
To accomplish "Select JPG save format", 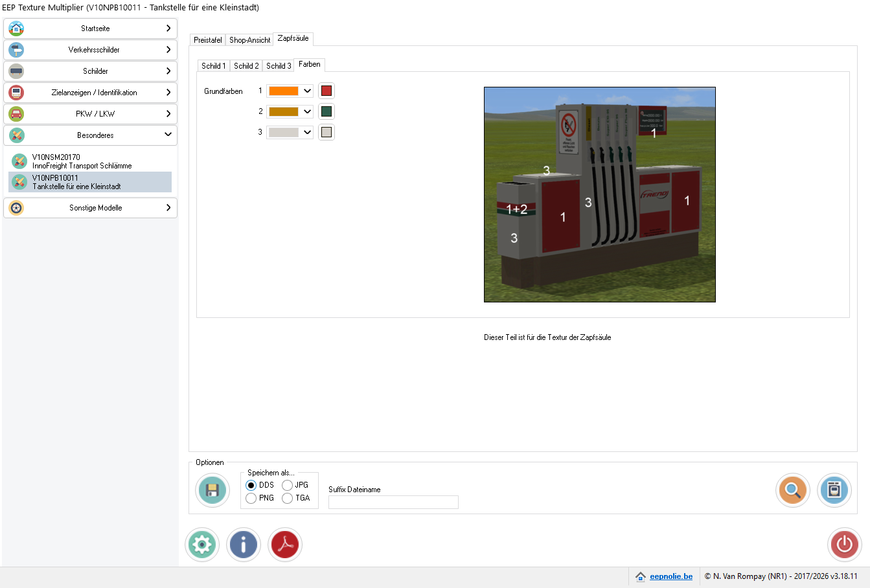I will 288,485.
